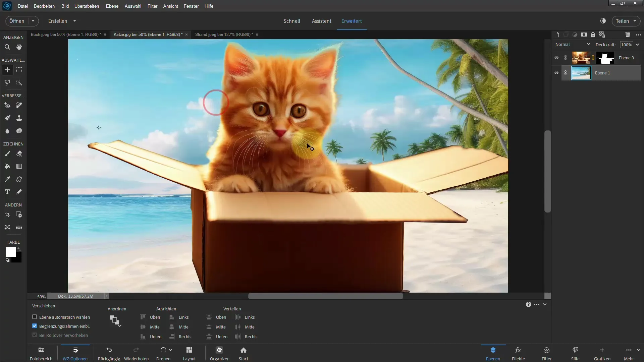Open the Datei menu
Screen dimensions: 644x362
click(23, 6)
